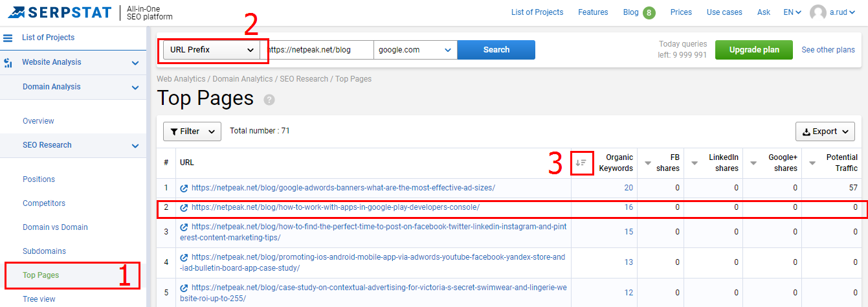Click the sort arrow for FB shares column

click(x=647, y=163)
